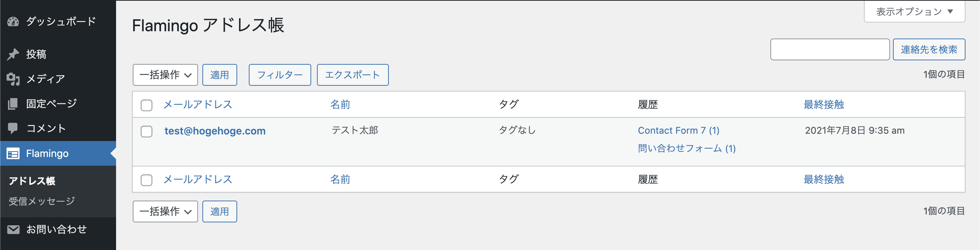
Task: Toggle the footer select-all checkbox
Action: (147, 180)
